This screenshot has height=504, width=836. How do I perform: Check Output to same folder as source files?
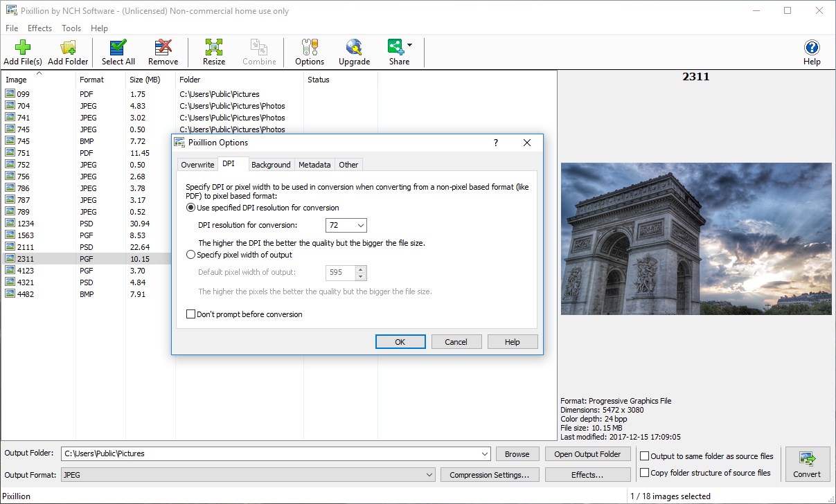[643, 456]
